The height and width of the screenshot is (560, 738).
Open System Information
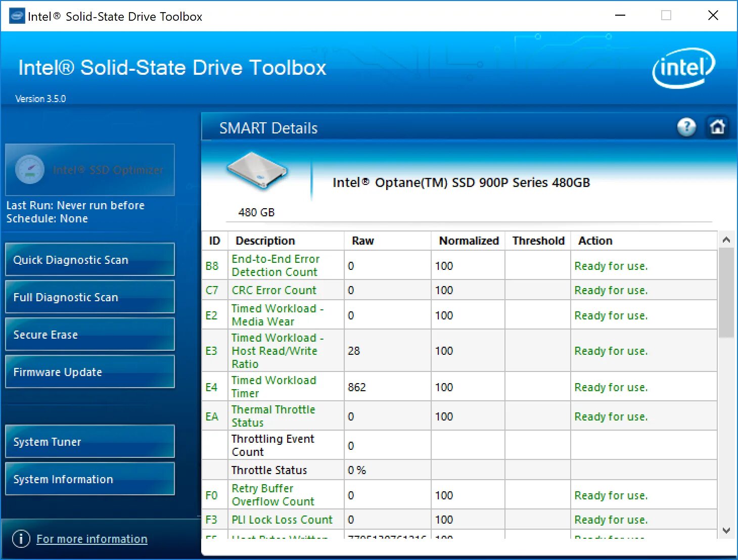90,479
